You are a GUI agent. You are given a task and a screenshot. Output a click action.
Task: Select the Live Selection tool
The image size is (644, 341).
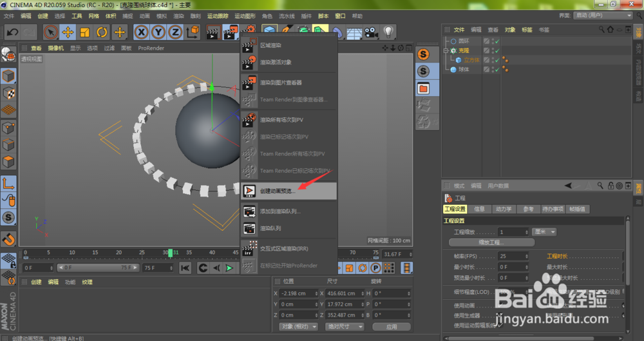(x=51, y=32)
